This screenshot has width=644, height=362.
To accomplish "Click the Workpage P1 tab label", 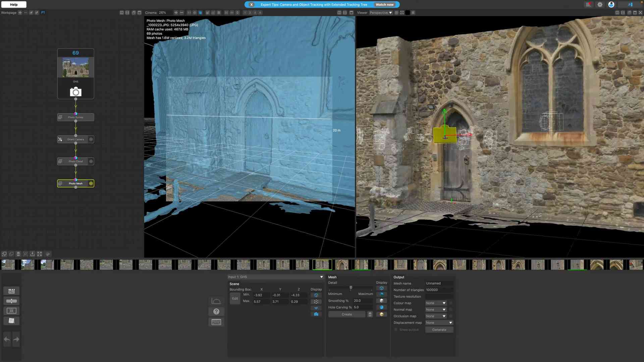I will click(43, 12).
